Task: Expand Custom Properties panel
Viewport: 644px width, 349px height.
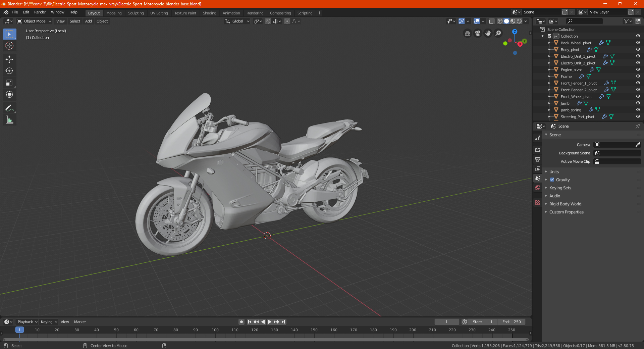Action: point(566,212)
